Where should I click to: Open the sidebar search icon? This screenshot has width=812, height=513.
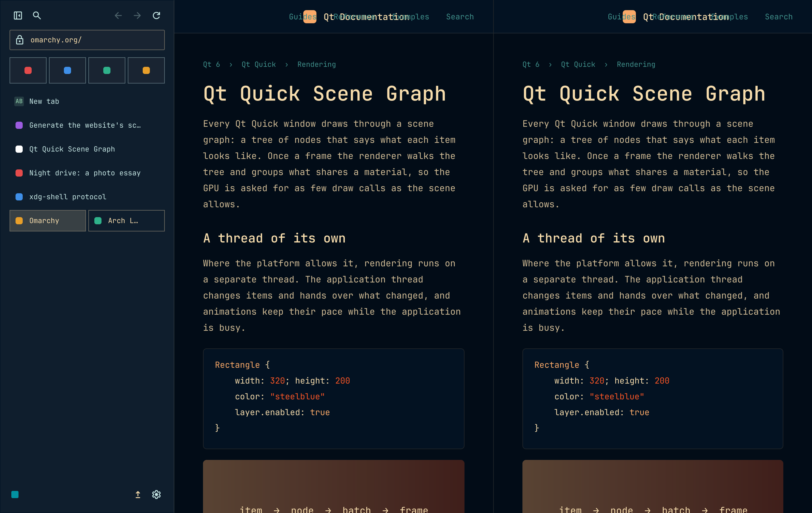[x=37, y=16]
